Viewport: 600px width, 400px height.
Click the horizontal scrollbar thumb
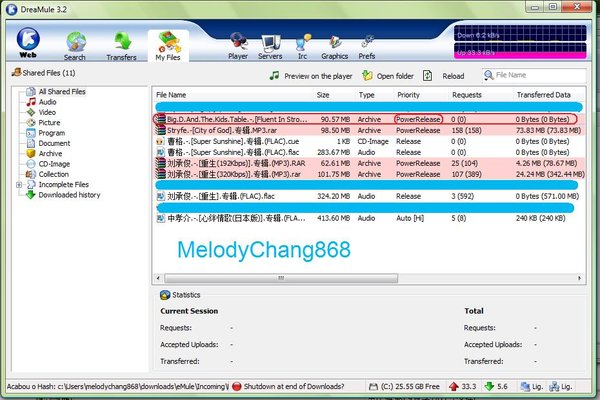(281, 278)
